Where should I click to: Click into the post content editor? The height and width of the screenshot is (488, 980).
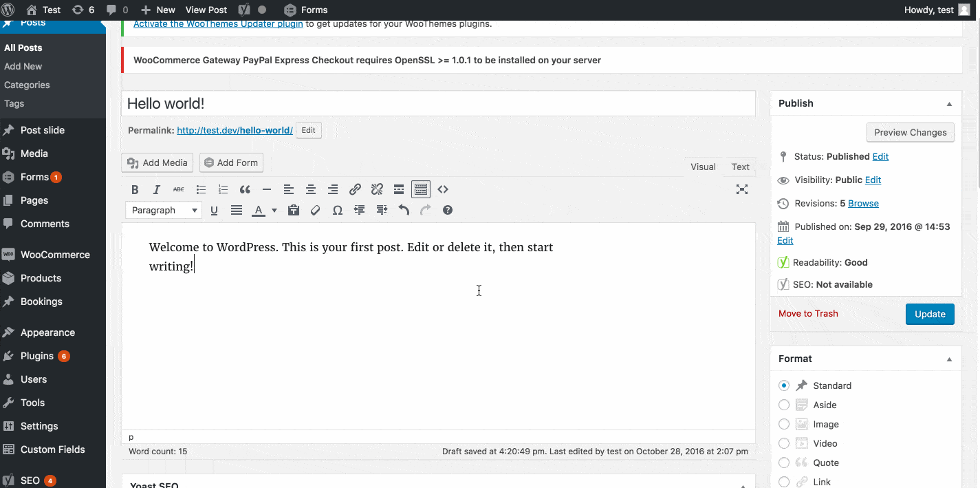[x=438, y=326]
